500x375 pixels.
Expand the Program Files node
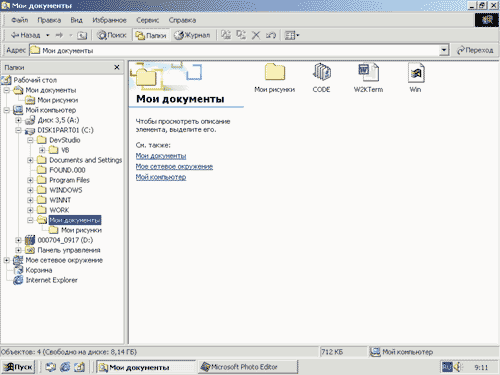pyautogui.click(x=31, y=180)
